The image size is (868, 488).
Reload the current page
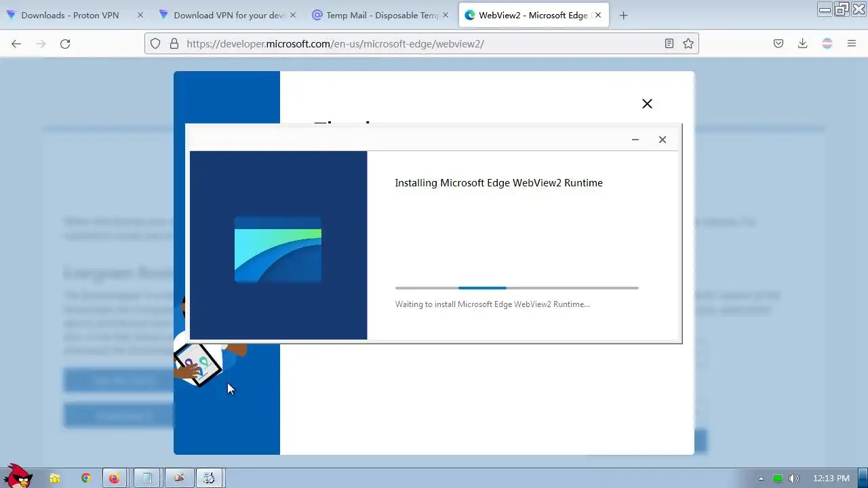pyautogui.click(x=65, y=43)
